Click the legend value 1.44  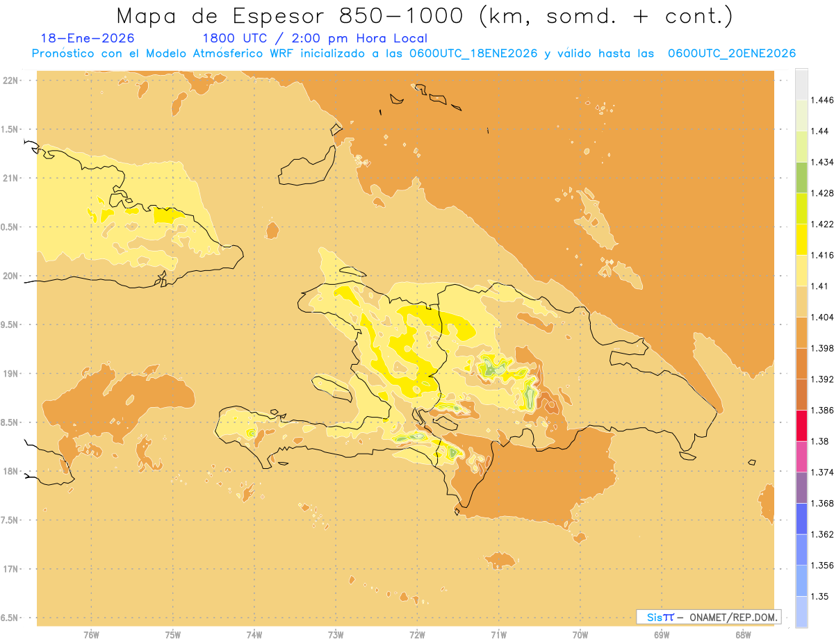pos(819,131)
